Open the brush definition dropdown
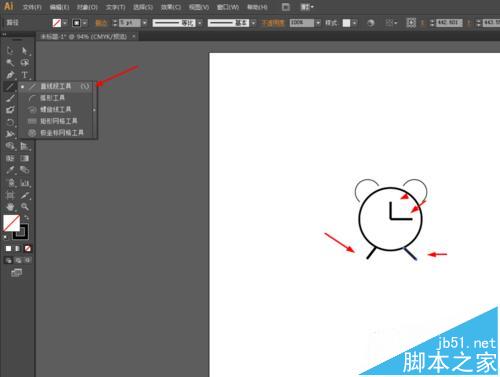The width and height of the screenshot is (500, 377). (254, 23)
